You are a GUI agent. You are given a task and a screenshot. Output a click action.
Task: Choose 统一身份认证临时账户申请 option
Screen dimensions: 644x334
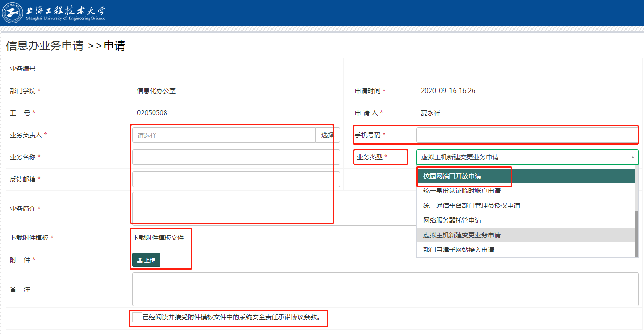[x=461, y=191]
